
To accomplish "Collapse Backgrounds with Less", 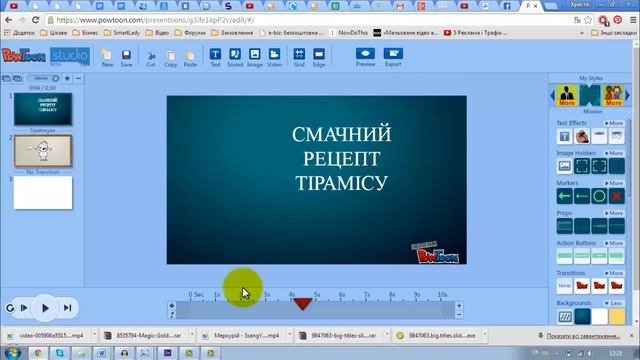I will pos(614,303).
